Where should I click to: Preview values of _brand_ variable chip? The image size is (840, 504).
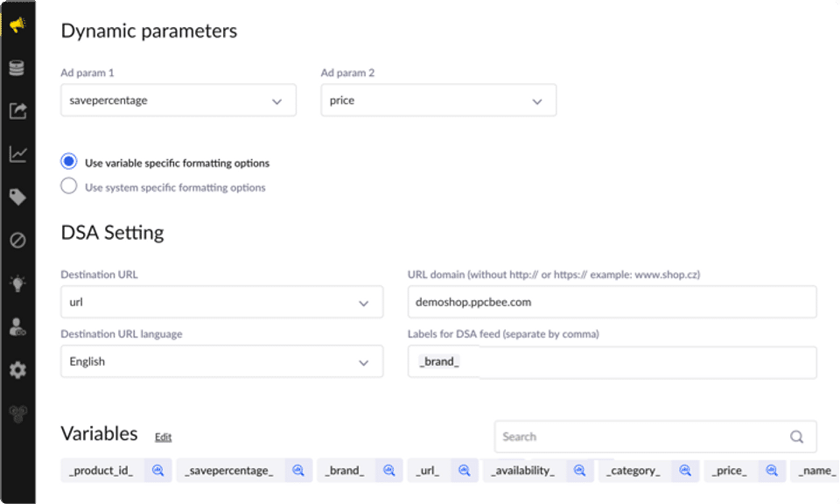tap(388, 470)
